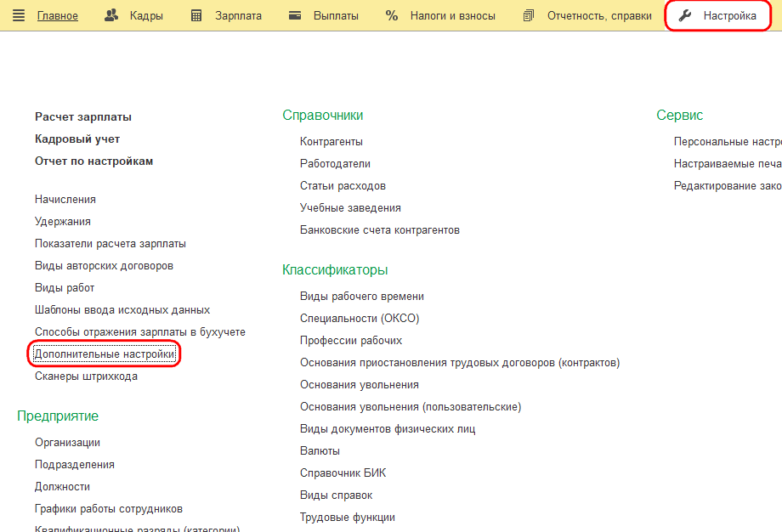Open Дополнительные настройки
Screen dimensions: 782x532
pyautogui.click(x=105, y=354)
